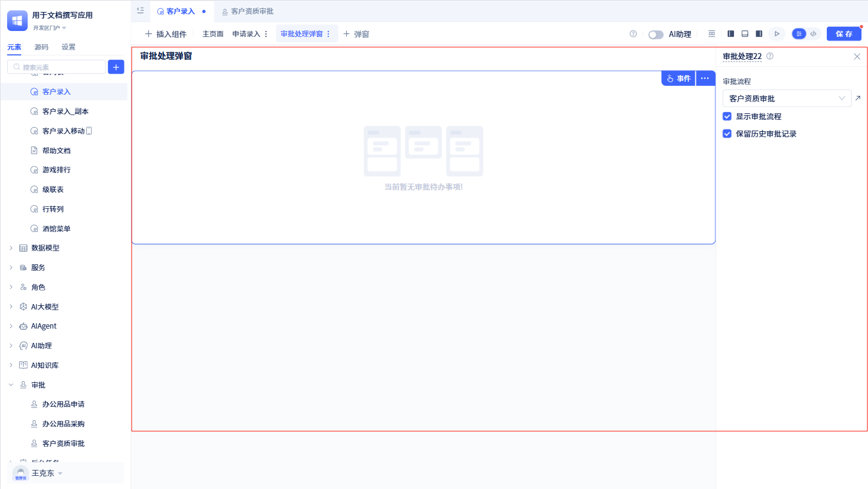The height and width of the screenshot is (489, 868).
Task: Open 办公用品申请 under 审批
Action: (x=64, y=404)
